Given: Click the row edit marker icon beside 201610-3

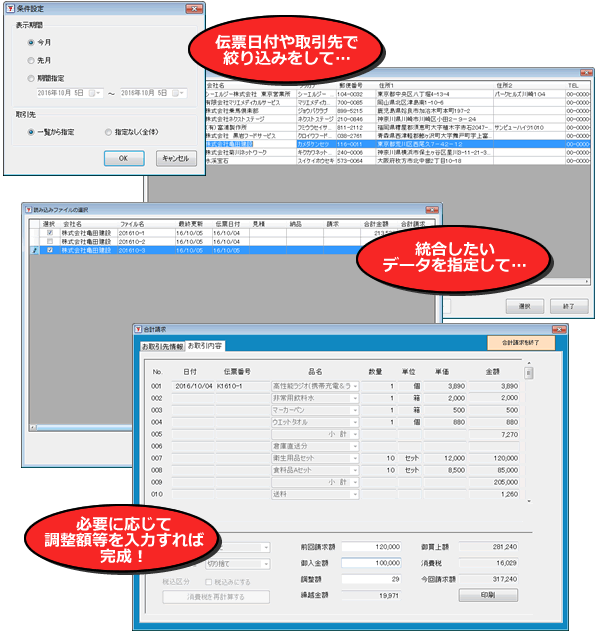Looking at the screenshot, I should click(35, 250).
